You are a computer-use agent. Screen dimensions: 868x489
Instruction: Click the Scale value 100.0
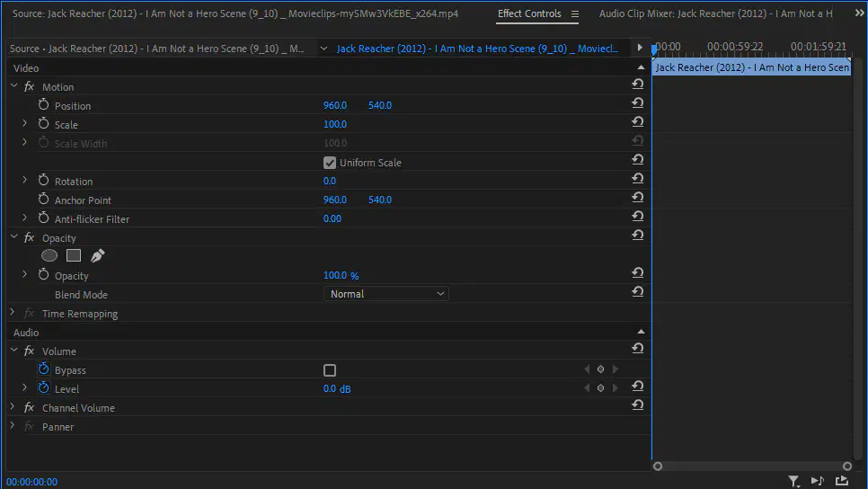[335, 124]
